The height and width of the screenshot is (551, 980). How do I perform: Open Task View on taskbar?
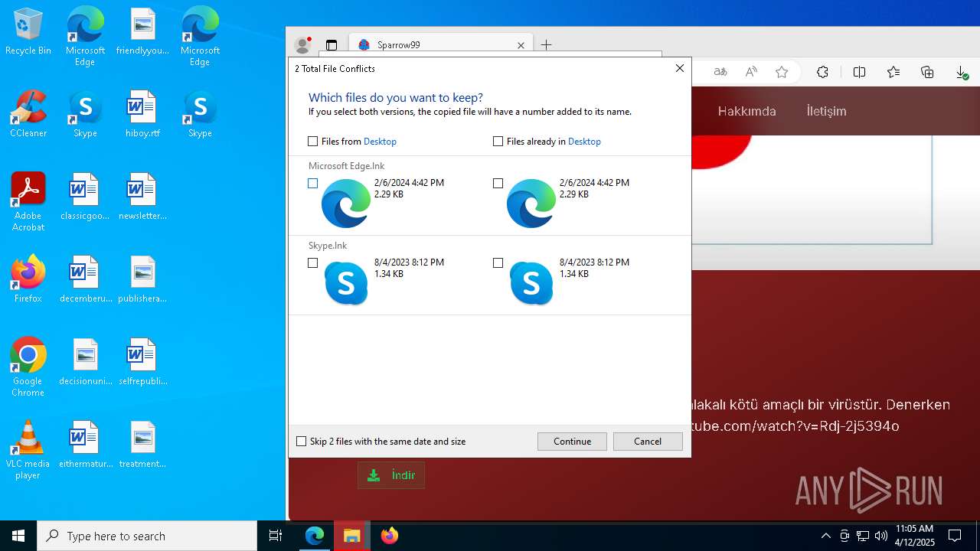tap(276, 536)
